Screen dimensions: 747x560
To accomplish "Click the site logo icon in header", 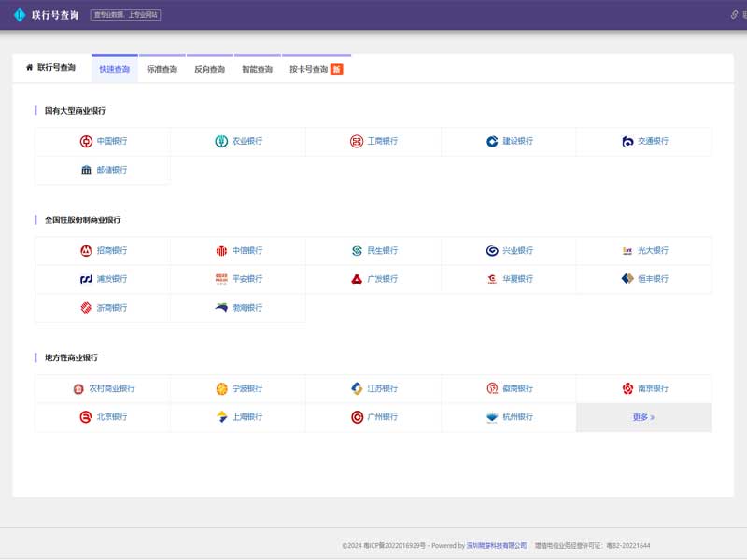I will (20, 15).
